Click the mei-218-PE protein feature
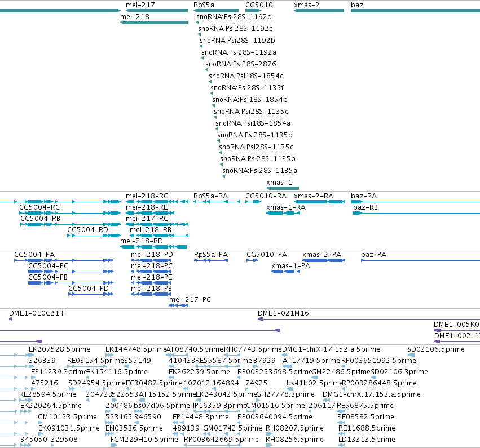This screenshot has width=480, height=448. (x=151, y=283)
